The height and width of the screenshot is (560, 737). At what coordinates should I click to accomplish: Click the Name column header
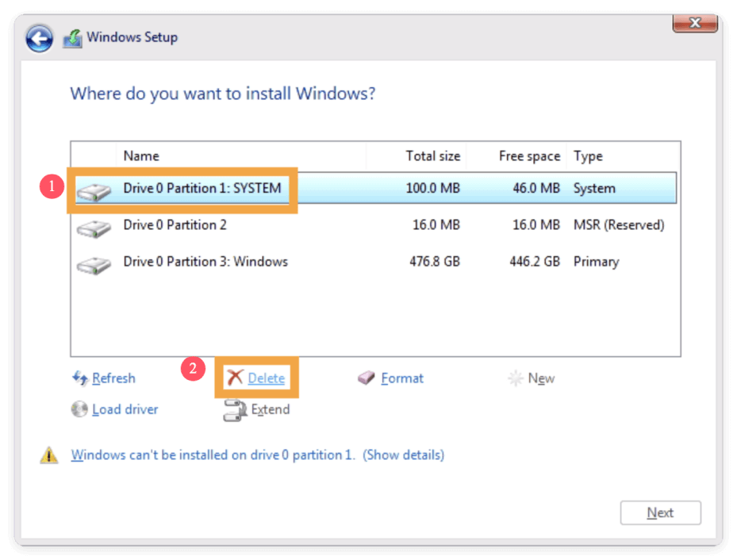(143, 155)
